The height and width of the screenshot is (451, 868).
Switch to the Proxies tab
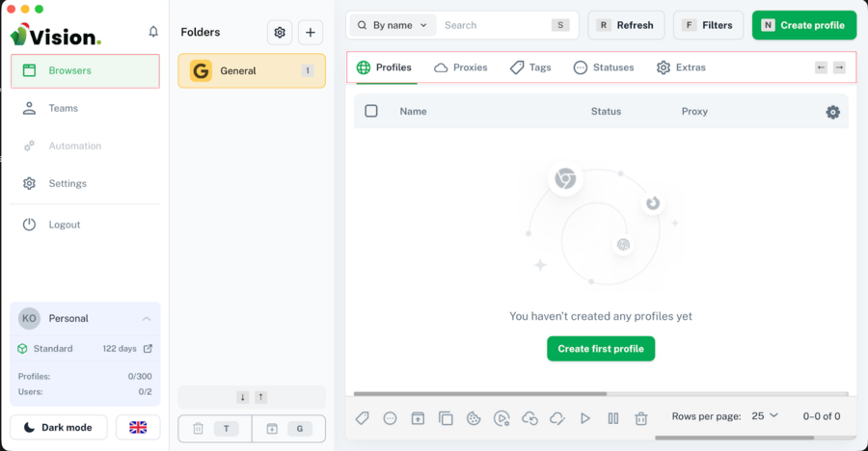click(x=461, y=67)
